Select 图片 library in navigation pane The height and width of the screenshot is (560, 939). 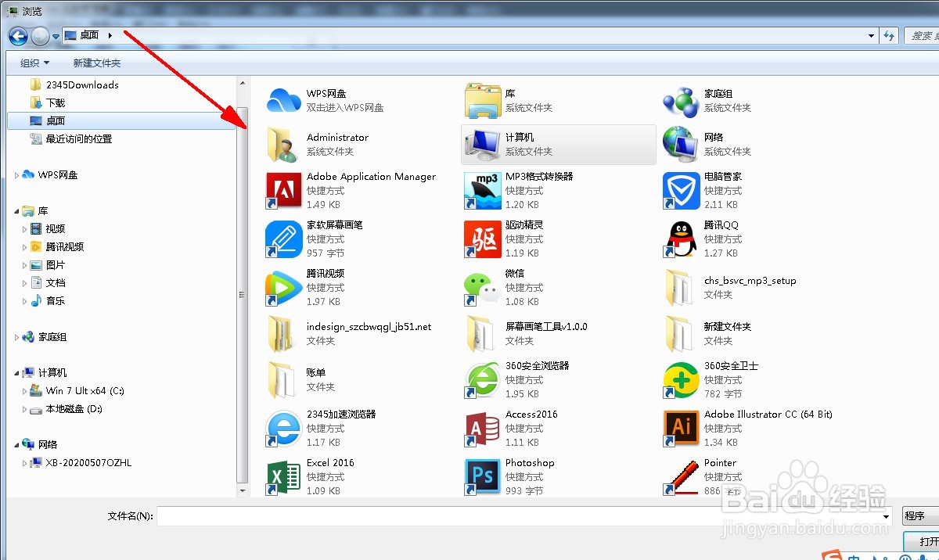pos(56,265)
